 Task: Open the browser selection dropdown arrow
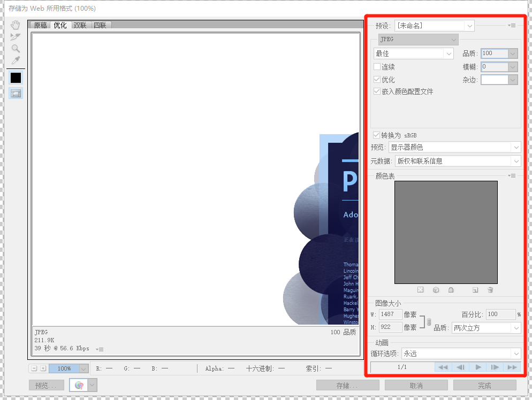(93, 385)
